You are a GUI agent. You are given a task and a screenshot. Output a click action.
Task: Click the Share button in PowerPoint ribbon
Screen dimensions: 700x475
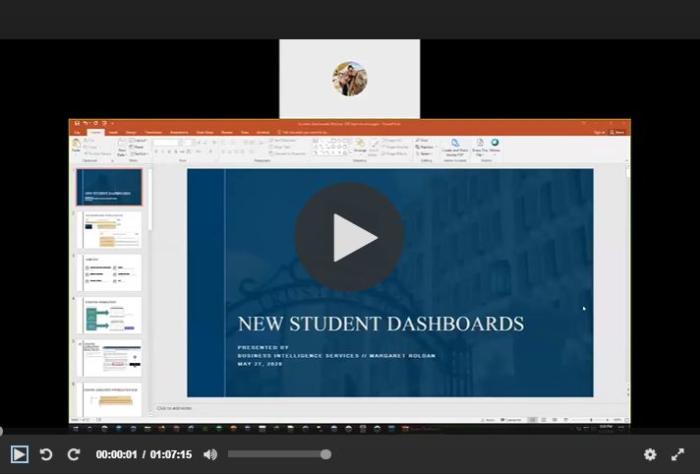618,133
